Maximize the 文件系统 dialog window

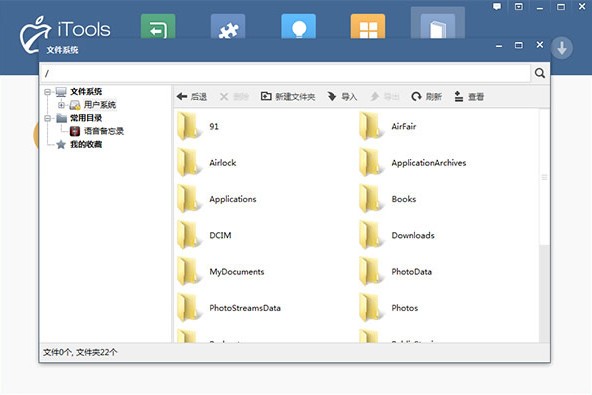point(519,45)
